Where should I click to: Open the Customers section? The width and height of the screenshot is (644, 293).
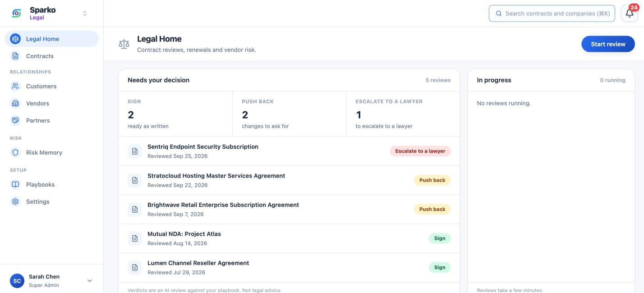51,86
